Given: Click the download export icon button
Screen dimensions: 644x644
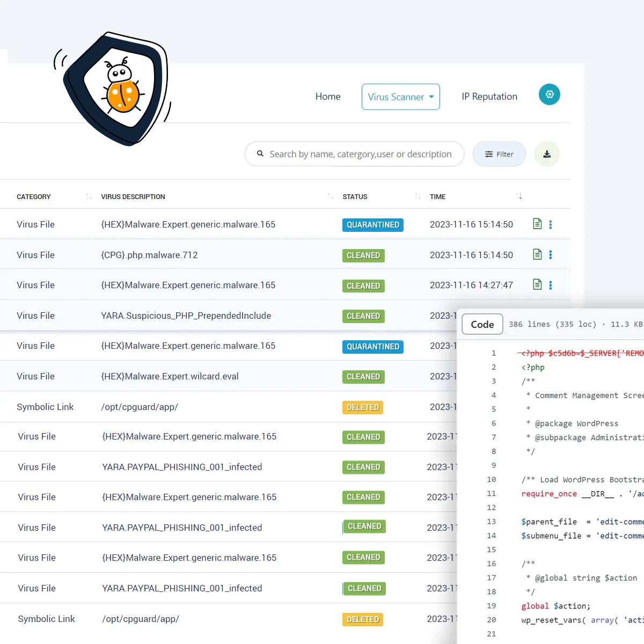Looking at the screenshot, I should pyautogui.click(x=547, y=154).
